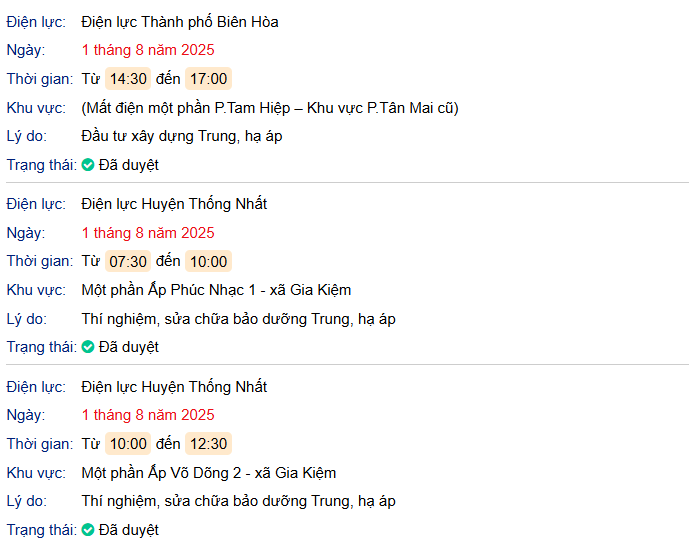Select 'Điện lực Thành phố Biên Hòa' text
Viewport: 697px width, 547px height.
[x=180, y=21]
